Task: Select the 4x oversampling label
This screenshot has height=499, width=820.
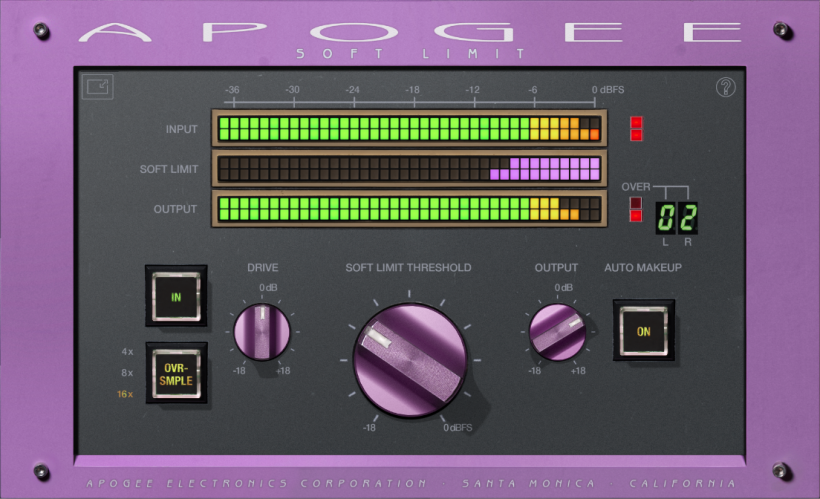Action: pyautogui.click(x=127, y=352)
